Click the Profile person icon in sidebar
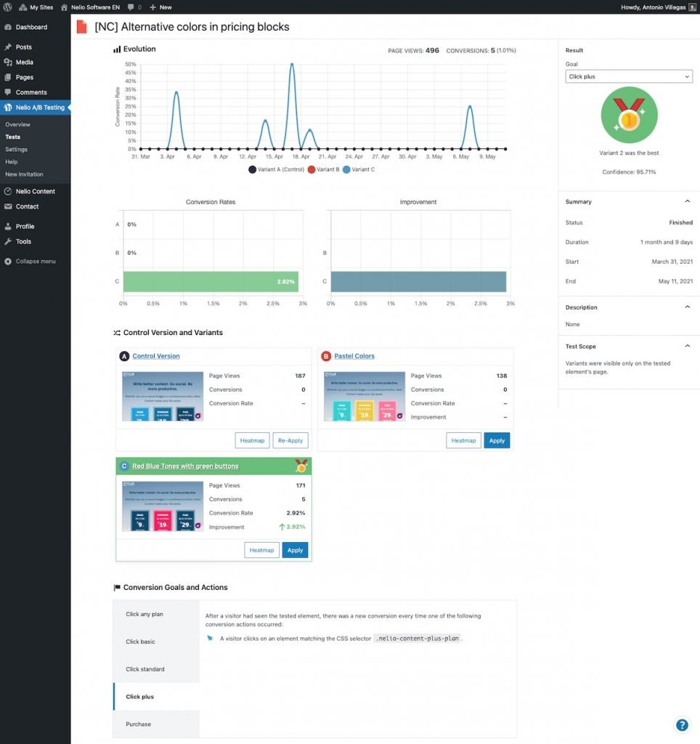700x744 pixels. (x=8, y=227)
